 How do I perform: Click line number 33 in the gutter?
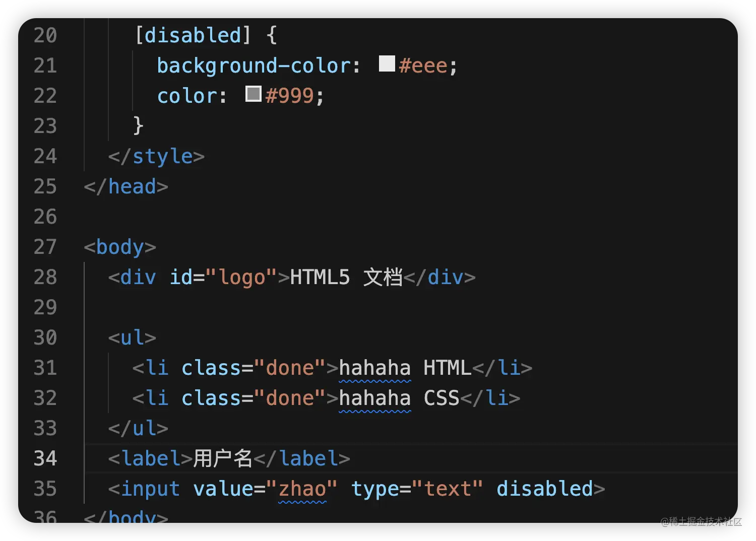[45, 428]
